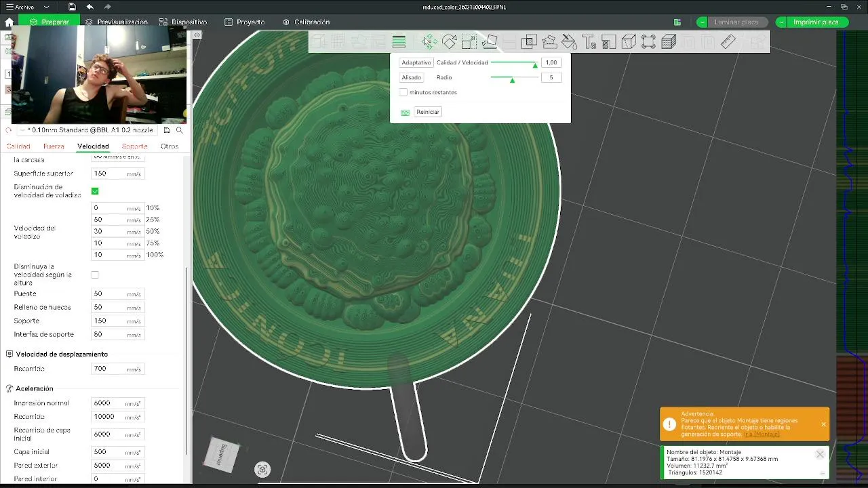Open the Calidad settings tab
The width and height of the screenshot is (868, 488).
[18, 146]
